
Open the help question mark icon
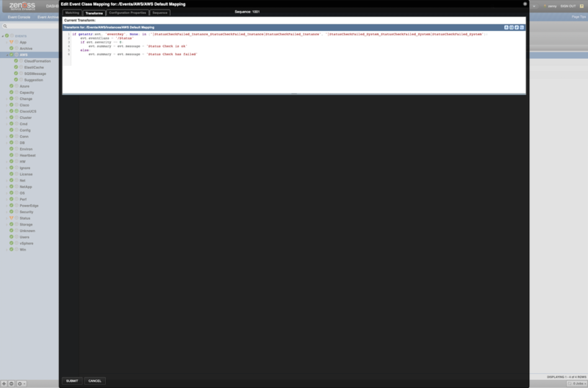point(581,6)
